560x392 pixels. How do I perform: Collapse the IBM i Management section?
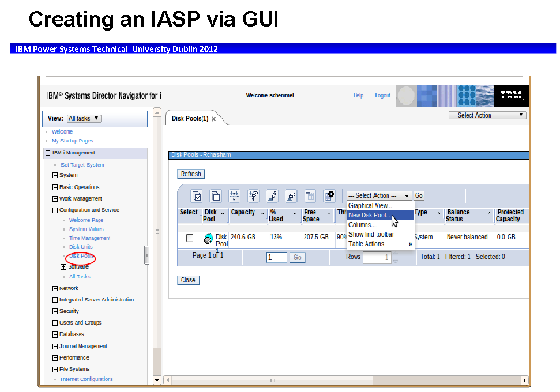pos(48,153)
